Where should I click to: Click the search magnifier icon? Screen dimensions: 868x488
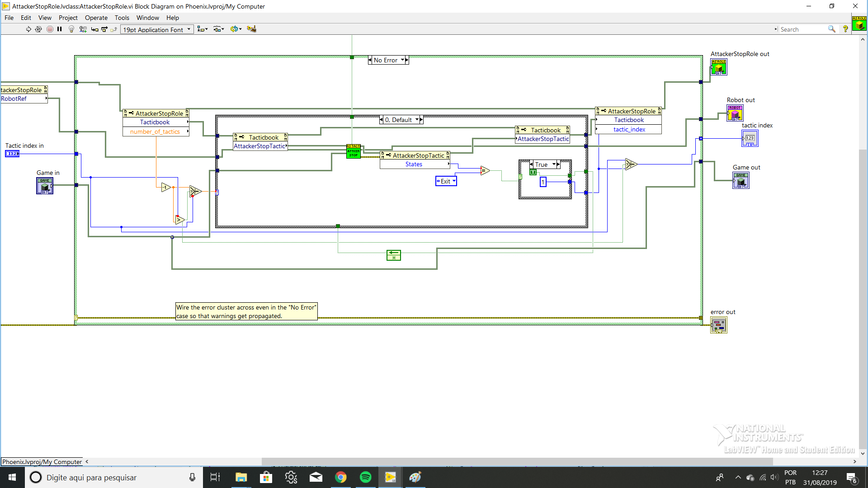[x=831, y=29]
